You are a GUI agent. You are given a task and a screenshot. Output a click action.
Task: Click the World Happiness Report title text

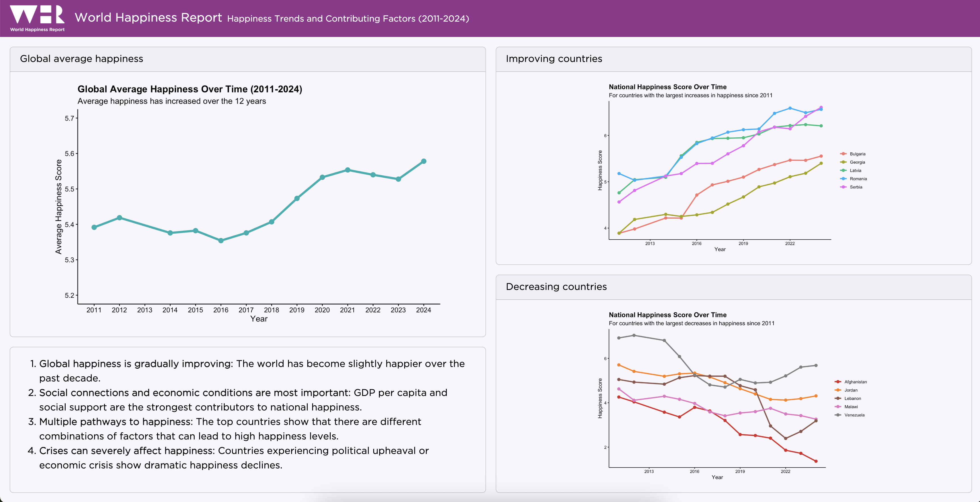pos(148,18)
